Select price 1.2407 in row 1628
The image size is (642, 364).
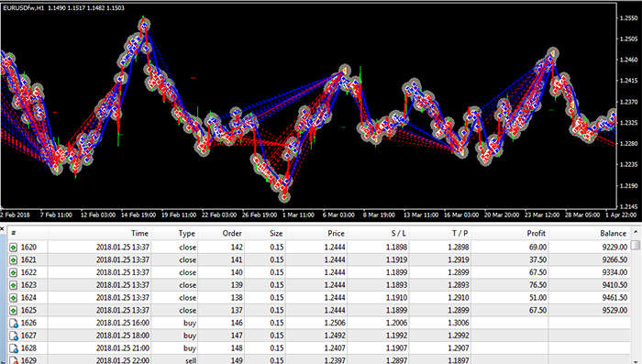pos(335,348)
